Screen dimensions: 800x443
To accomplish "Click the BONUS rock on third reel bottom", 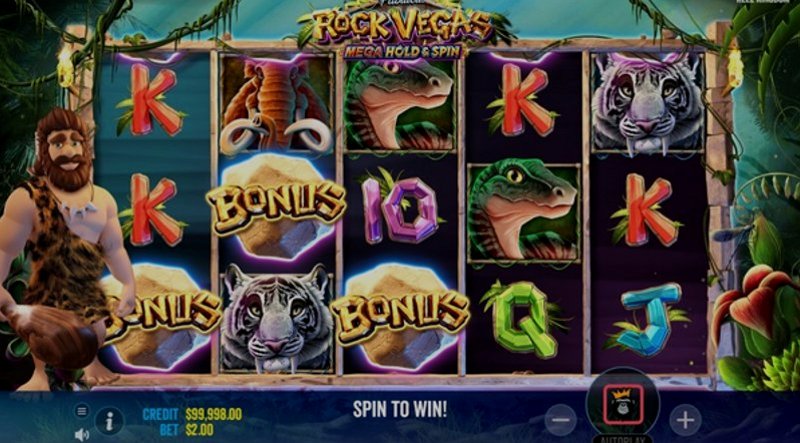I will (x=400, y=317).
